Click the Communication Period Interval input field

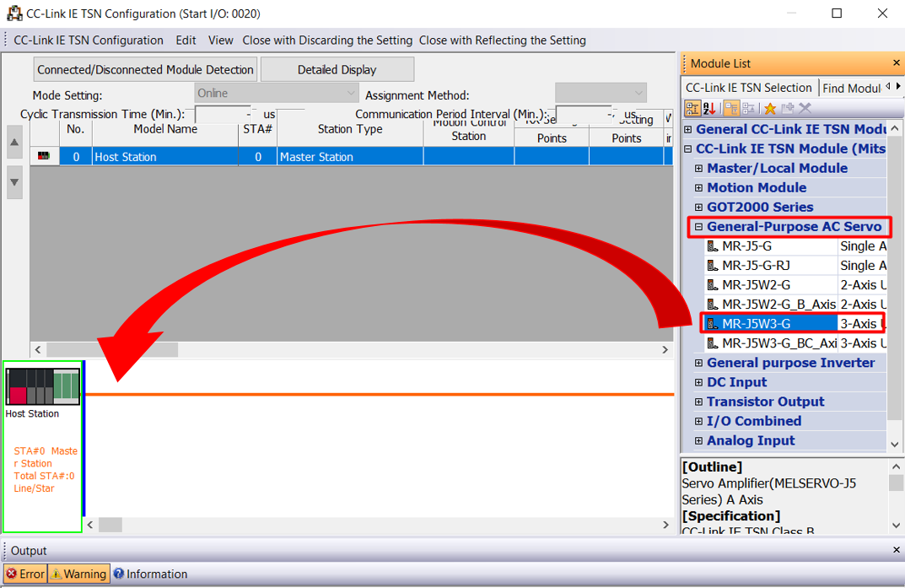[584, 114]
